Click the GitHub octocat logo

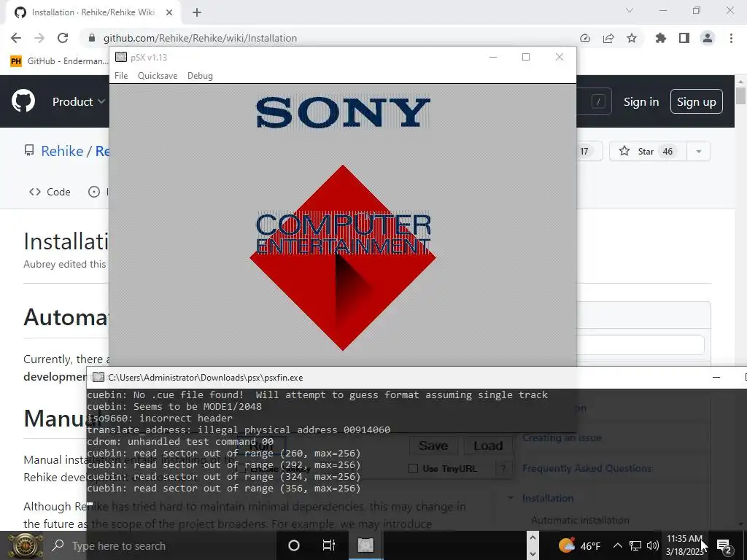tap(23, 101)
